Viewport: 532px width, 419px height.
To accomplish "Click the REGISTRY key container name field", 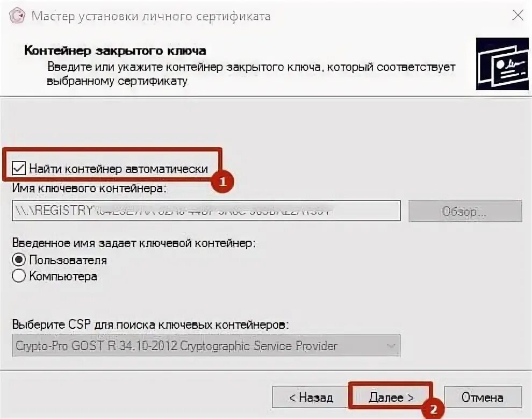I will click(206, 211).
